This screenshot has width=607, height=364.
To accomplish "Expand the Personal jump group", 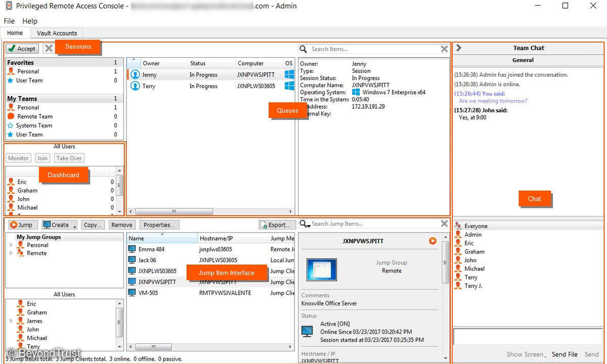I will point(11,245).
